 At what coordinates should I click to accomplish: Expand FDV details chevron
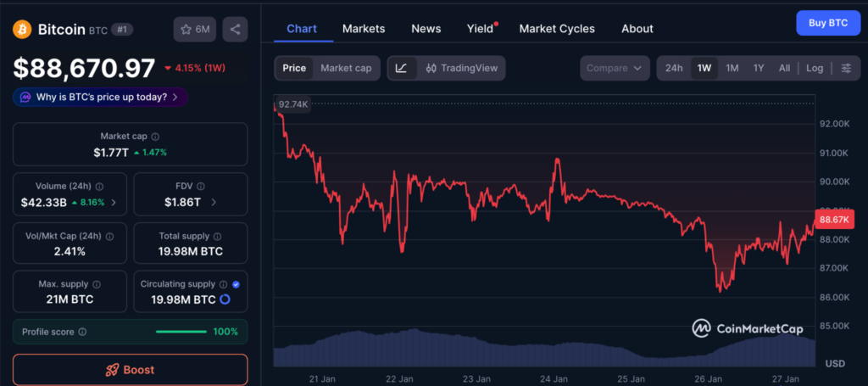(x=214, y=203)
